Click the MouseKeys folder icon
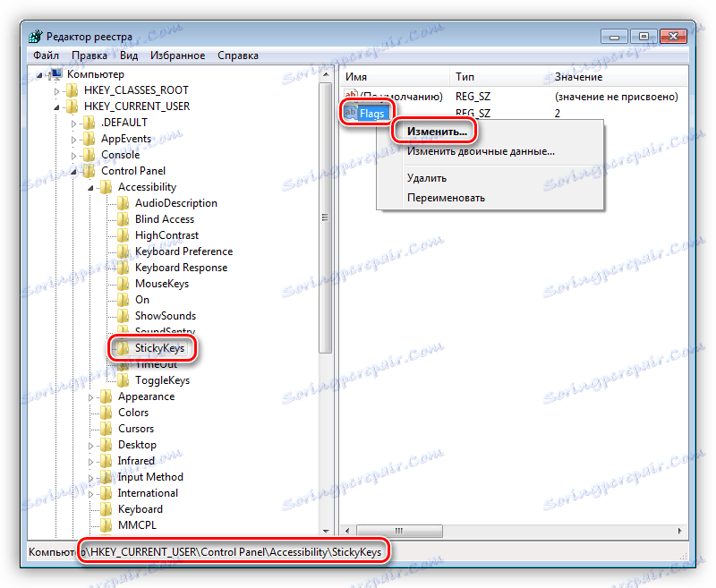The image size is (716, 588). tap(124, 284)
